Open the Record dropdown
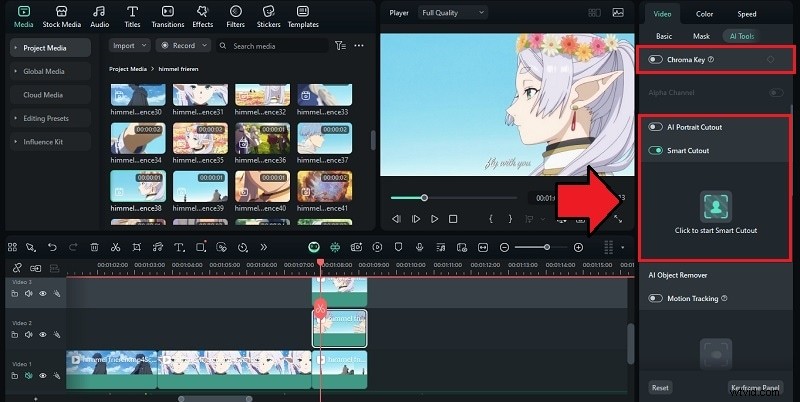Viewport: 800px width, 402px height. coord(184,45)
